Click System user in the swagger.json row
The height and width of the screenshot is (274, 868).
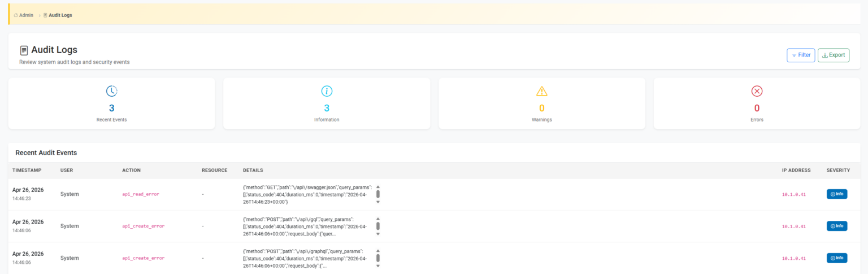coord(70,194)
